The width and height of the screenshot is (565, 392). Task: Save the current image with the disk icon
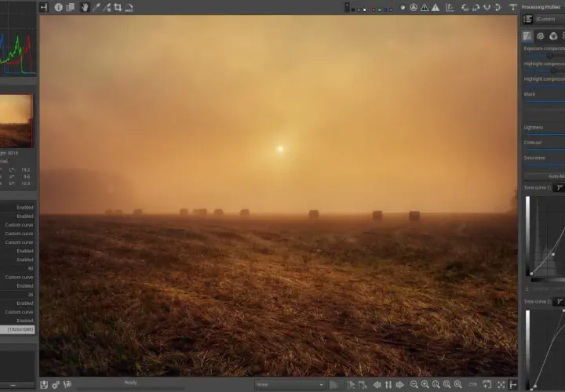click(44, 384)
